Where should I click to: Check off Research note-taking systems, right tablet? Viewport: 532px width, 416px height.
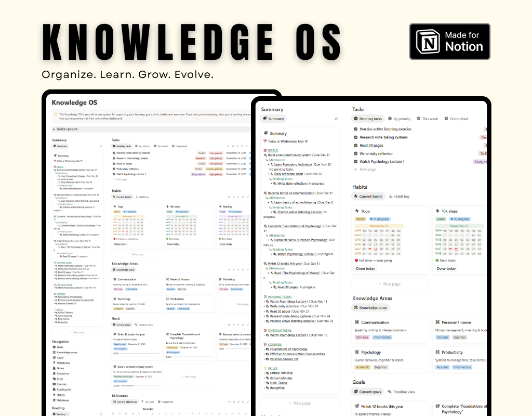tap(355, 137)
